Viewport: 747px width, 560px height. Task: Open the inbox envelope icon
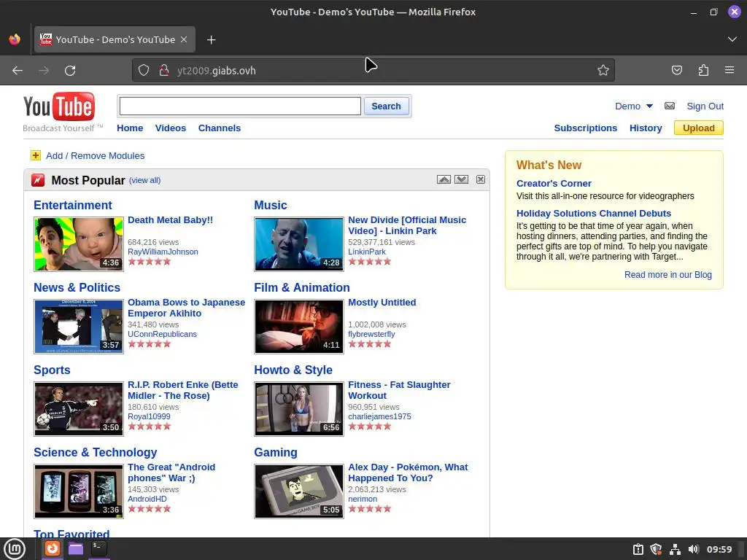click(x=670, y=106)
